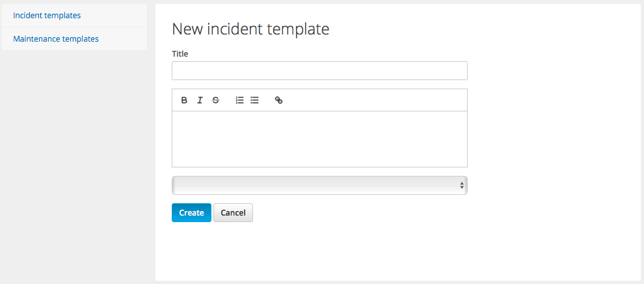
Task: Enable strikethrough text formatting
Action: pos(215,100)
